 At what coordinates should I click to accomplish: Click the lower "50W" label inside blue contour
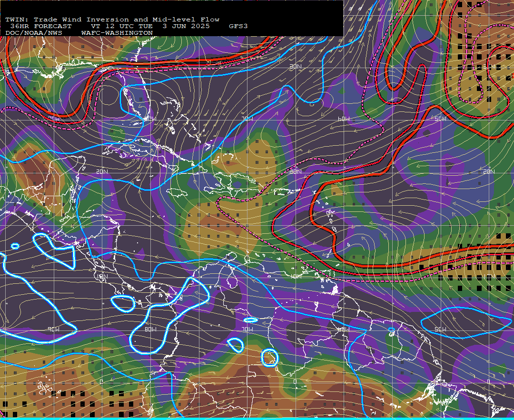440,329
